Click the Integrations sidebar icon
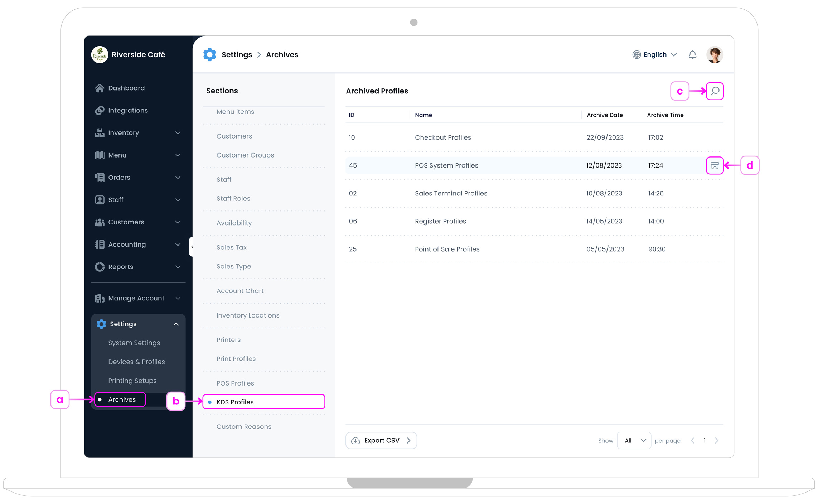The width and height of the screenshot is (818, 504). (99, 110)
